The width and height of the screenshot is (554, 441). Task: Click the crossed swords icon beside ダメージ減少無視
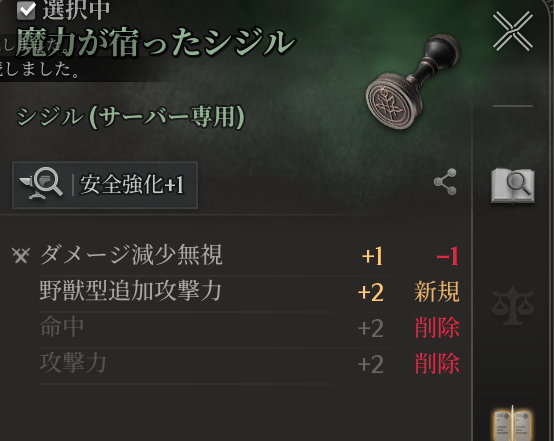click(21, 255)
